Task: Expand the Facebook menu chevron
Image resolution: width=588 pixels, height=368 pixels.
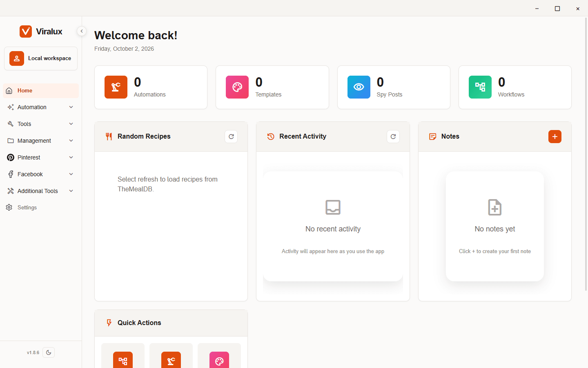Action: click(71, 174)
